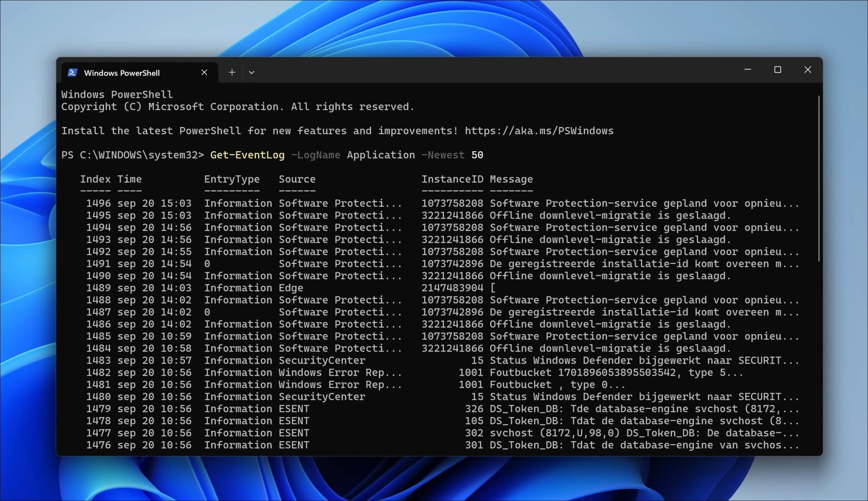The width and height of the screenshot is (868, 501).
Task: Click the Message column header
Action: point(511,179)
